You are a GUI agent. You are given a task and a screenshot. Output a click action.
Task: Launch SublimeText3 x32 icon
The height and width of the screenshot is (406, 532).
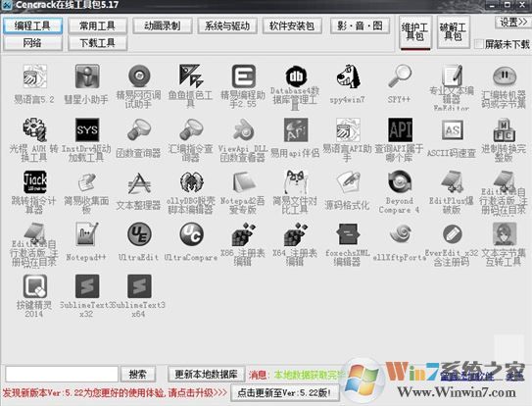[x=87, y=286]
